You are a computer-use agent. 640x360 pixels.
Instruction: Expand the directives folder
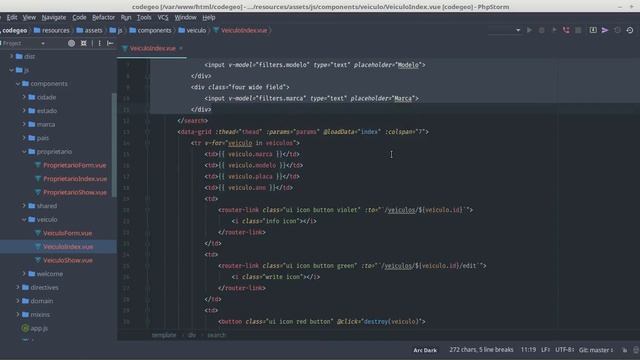[18, 287]
